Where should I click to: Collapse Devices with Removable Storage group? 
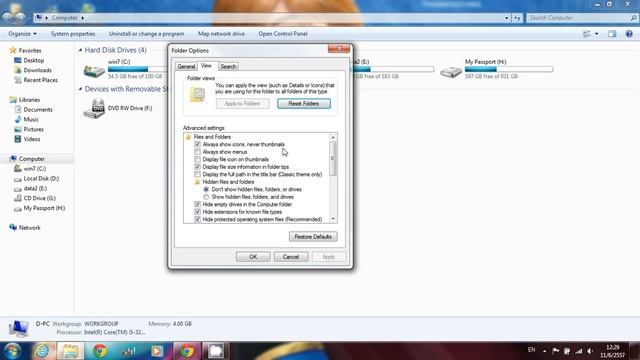coord(80,89)
